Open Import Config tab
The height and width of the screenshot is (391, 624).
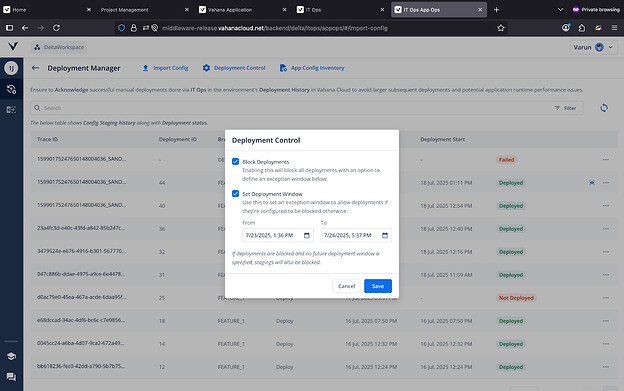[166, 68]
